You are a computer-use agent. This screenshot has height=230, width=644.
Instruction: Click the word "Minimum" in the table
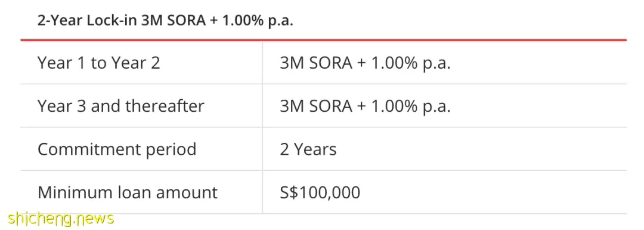coord(70,192)
